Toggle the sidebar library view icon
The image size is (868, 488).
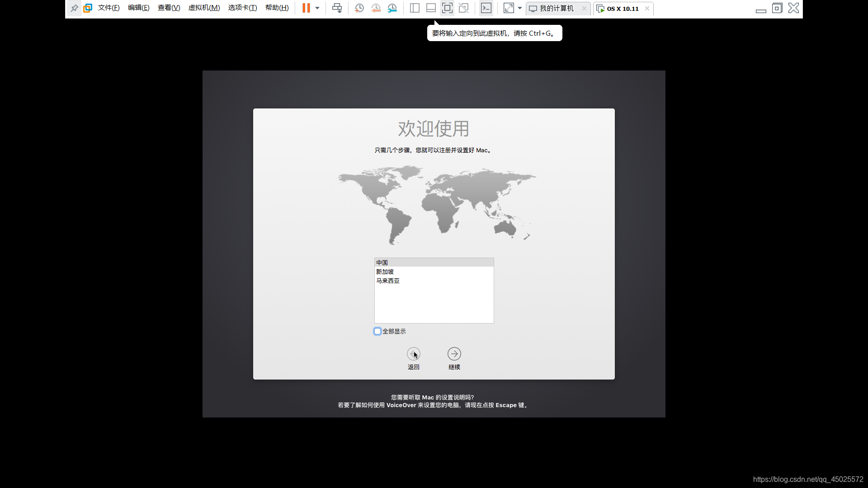tap(415, 8)
